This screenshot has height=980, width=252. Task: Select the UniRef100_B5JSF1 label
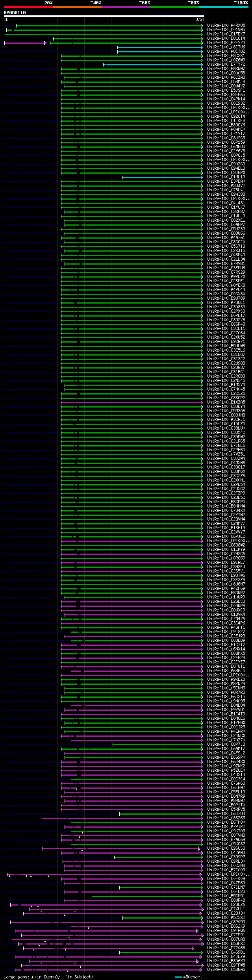pyautogui.click(x=226, y=91)
